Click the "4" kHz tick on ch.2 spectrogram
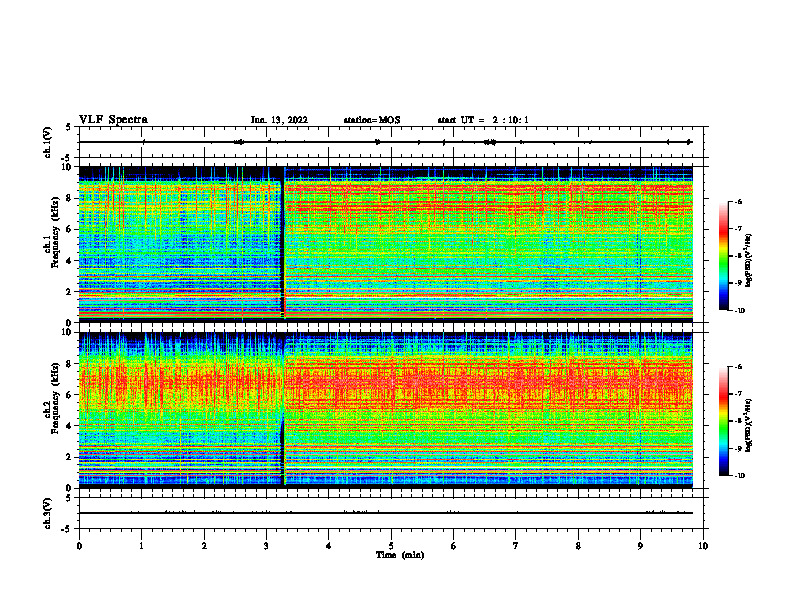792x612 pixels. pyautogui.click(x=70, y=426)
